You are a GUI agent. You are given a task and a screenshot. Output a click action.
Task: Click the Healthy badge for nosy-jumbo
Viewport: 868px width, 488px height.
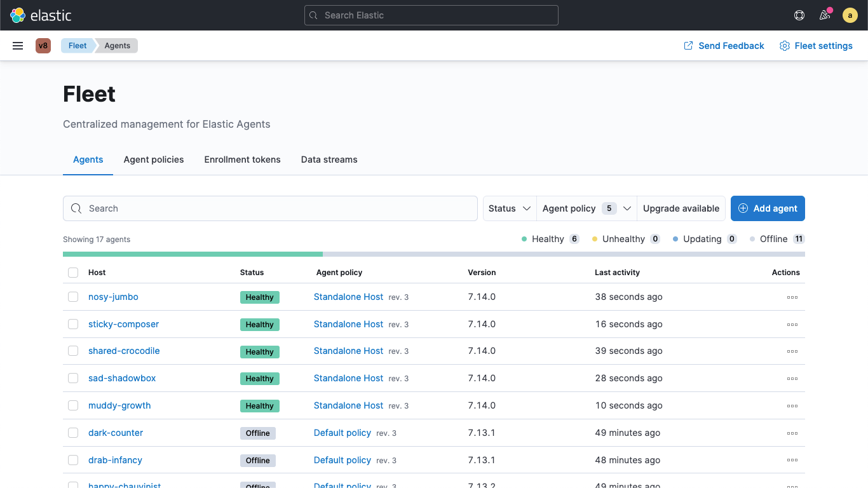click(260, 297)
